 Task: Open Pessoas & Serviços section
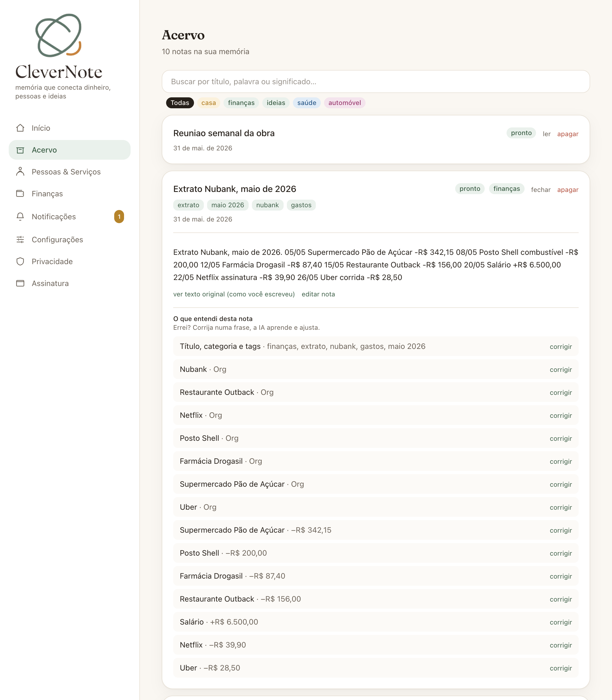[70, 172]
